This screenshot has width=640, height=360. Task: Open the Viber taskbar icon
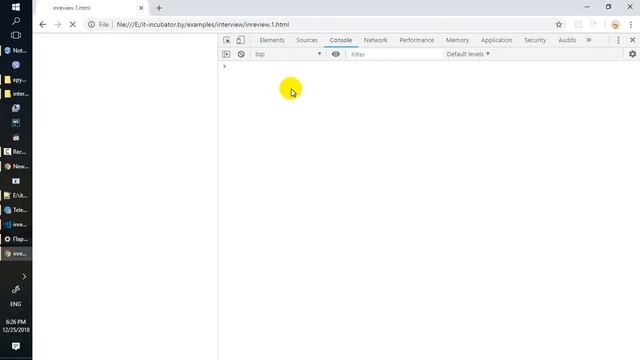tap(16, 65)
